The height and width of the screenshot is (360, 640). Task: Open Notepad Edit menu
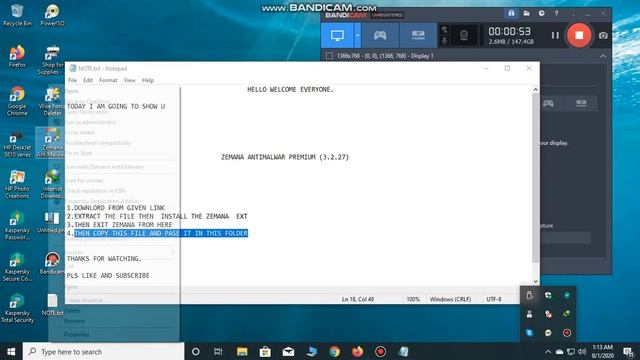(88, 80)
